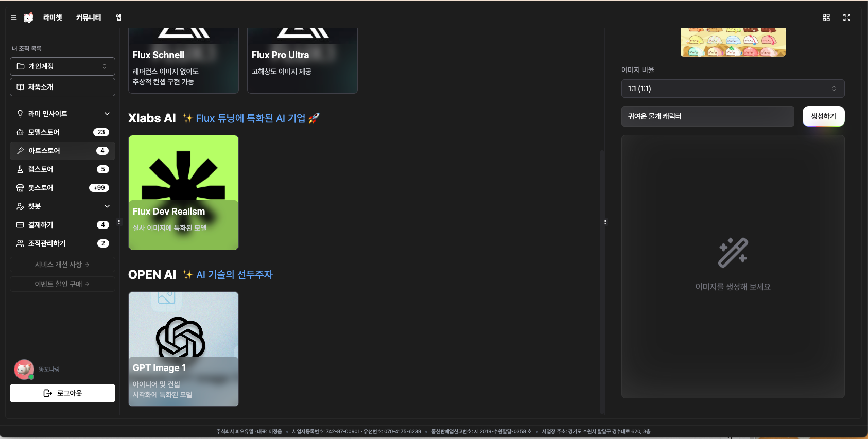The height and width of the screenshot is (439, 868).
Task: Select the GPT Image 1 model card
Action: pyautogui.click(x=183, y=349)
